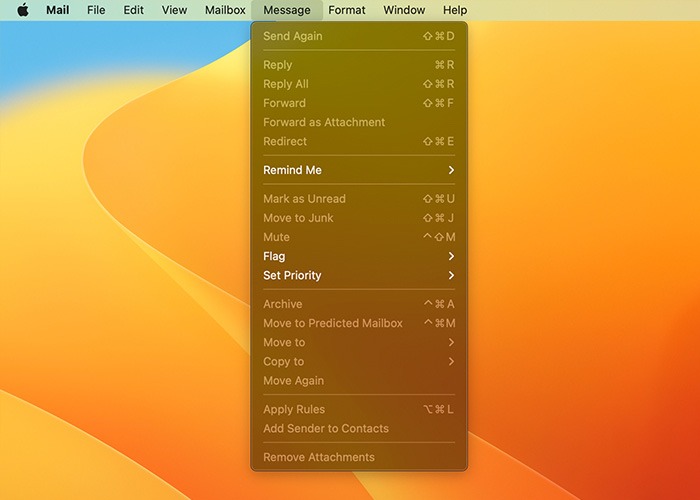Viewport: 700px width, 500px height.
Task: Open the Mail app menu
Action: coord(58,10)
